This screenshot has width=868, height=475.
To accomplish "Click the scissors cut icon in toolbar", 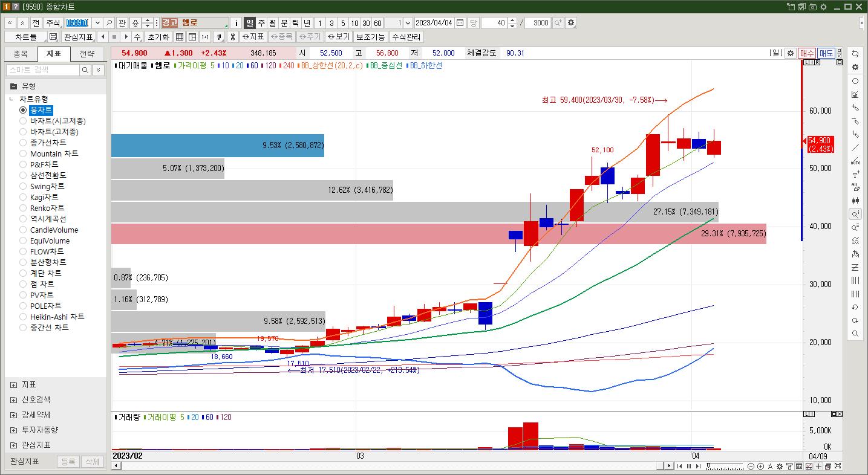I will (x=232, y=37).
